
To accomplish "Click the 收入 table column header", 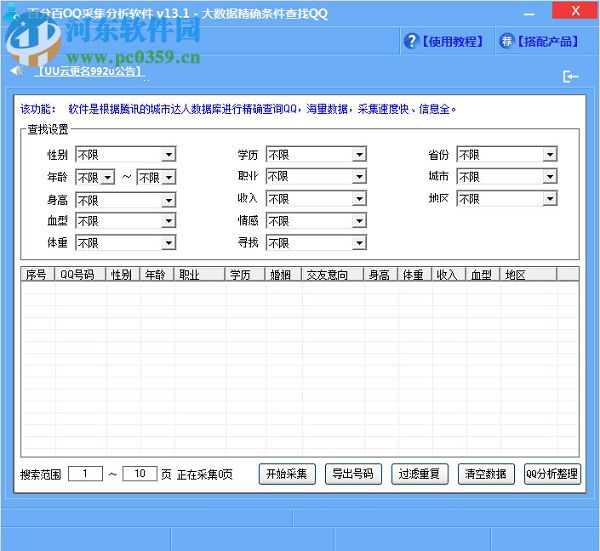I will pos(449,274).
